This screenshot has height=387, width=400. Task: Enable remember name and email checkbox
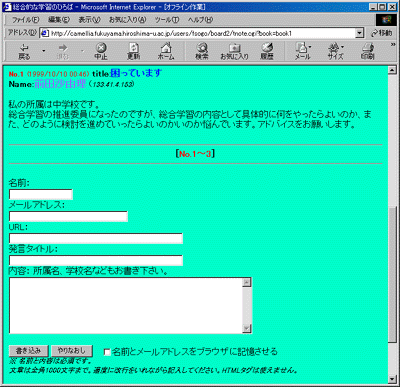[107, 352]
